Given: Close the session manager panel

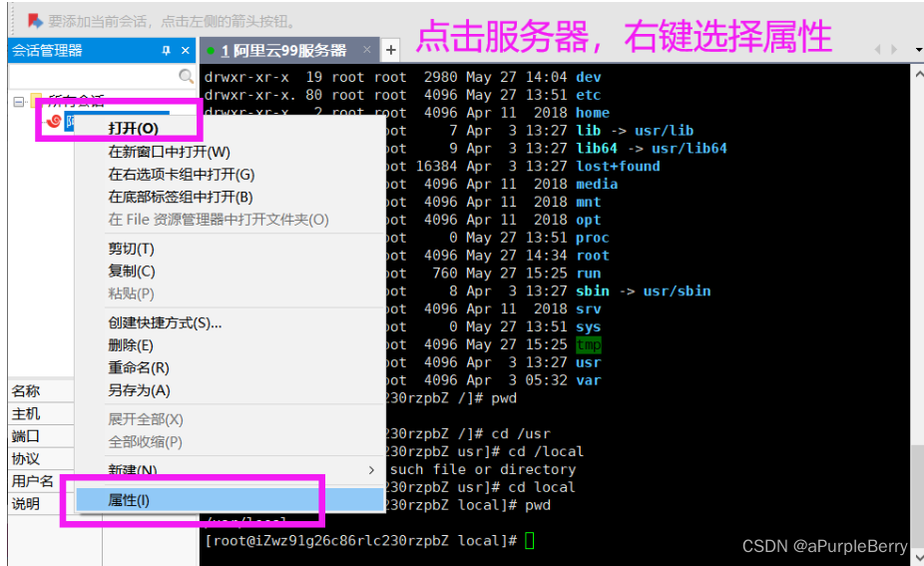Looking at the screenshot, I should (x=185, y=51).
